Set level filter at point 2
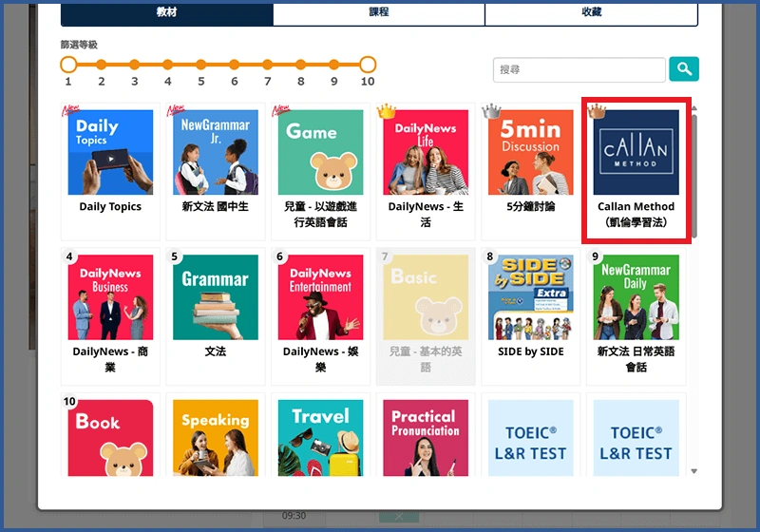The width and height of the screenshot is (760, 532). 102,64
